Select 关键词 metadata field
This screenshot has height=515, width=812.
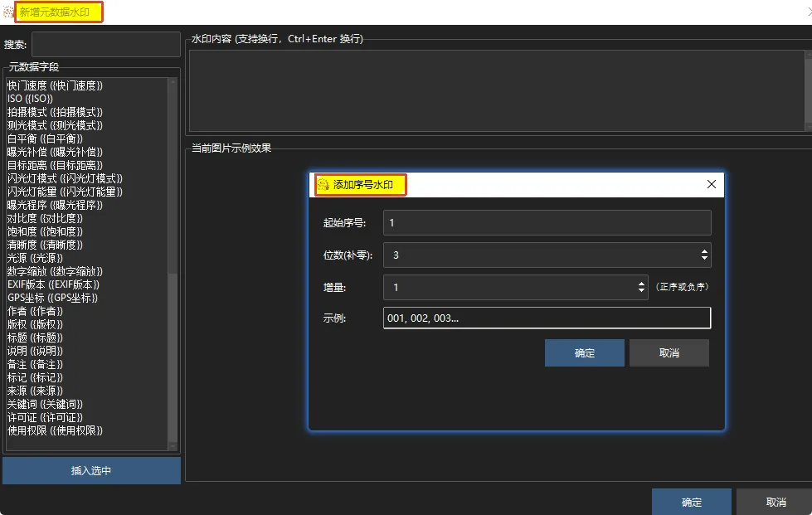point(45,404)
